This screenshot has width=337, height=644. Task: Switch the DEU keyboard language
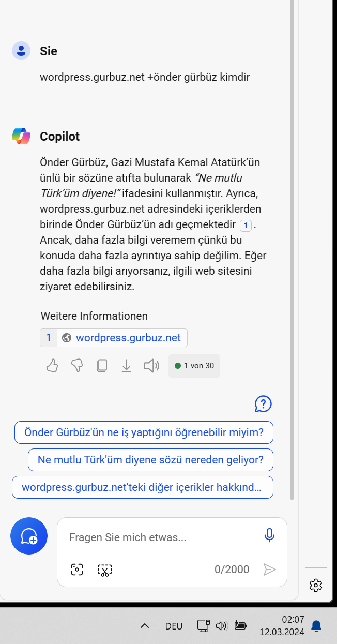[x=174, y=626]
